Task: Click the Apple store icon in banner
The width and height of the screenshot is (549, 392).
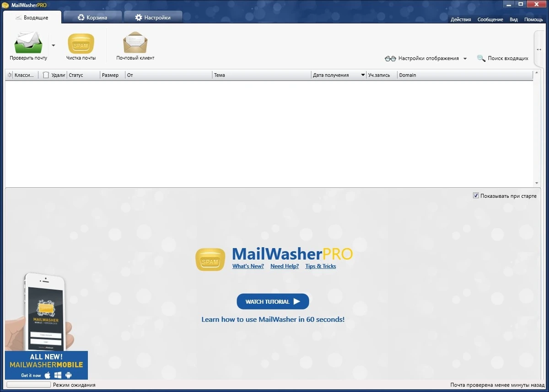Action: pyautogui.click(x=47, y=375)
